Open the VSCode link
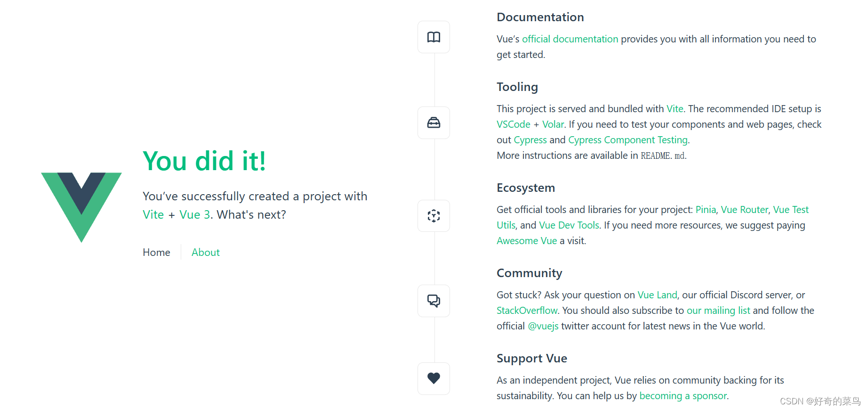Image resolution: width=868 pixels, height=410 pixels. [x=513, y=124]
